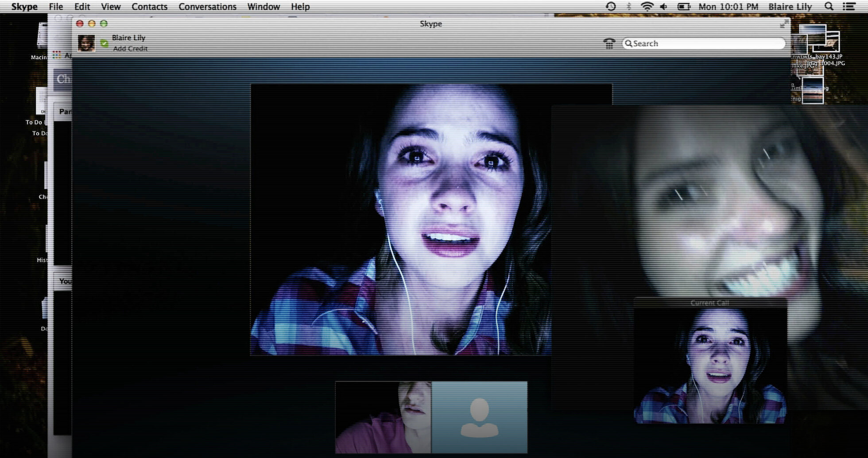868x458 pixels.
Task: Open the Conversations menu
Action: 207,7
